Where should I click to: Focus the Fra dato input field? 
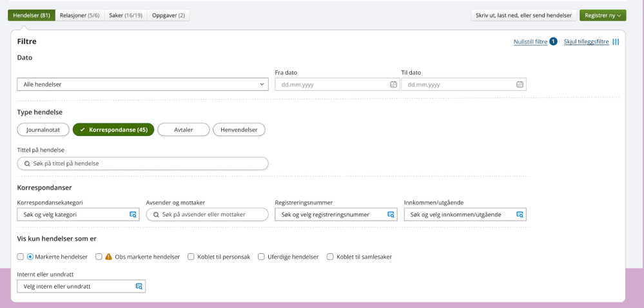(337, 84)
